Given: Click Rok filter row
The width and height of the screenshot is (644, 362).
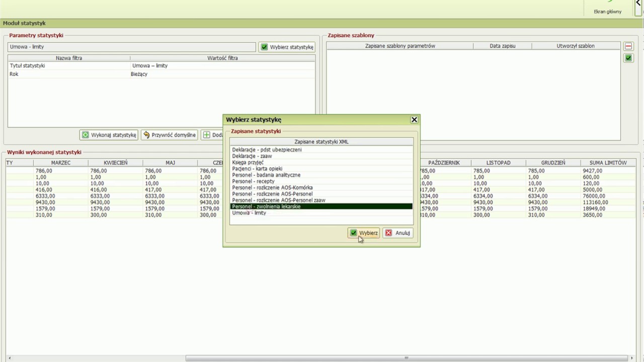Looking at the screenshot, I should click(x=162, y=74).
